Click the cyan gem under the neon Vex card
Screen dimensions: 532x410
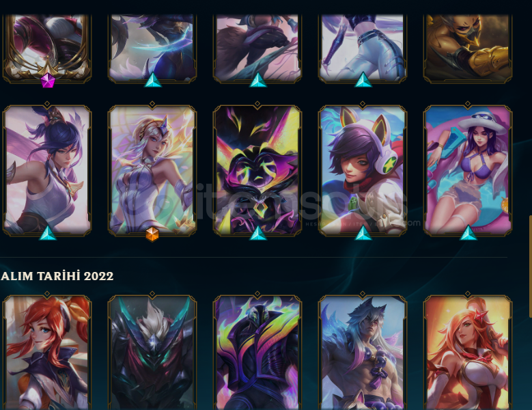[x=258, y=233]
